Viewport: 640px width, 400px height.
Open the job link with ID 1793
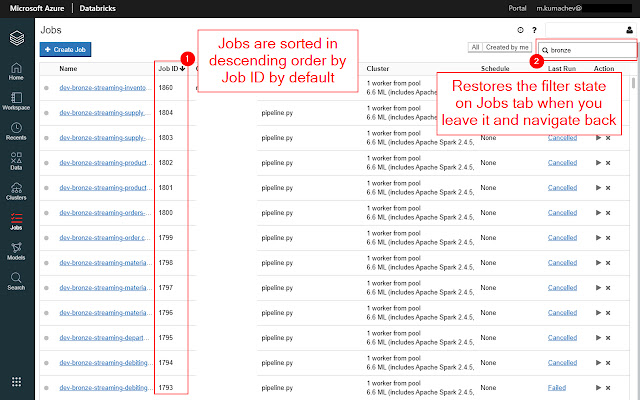click(x=106, y=388)
